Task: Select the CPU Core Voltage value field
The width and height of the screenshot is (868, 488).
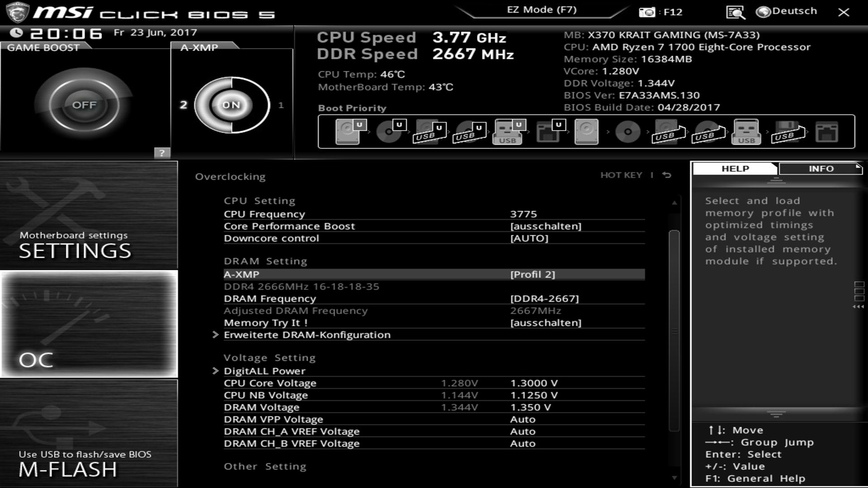Action: [x=534, y=383]
